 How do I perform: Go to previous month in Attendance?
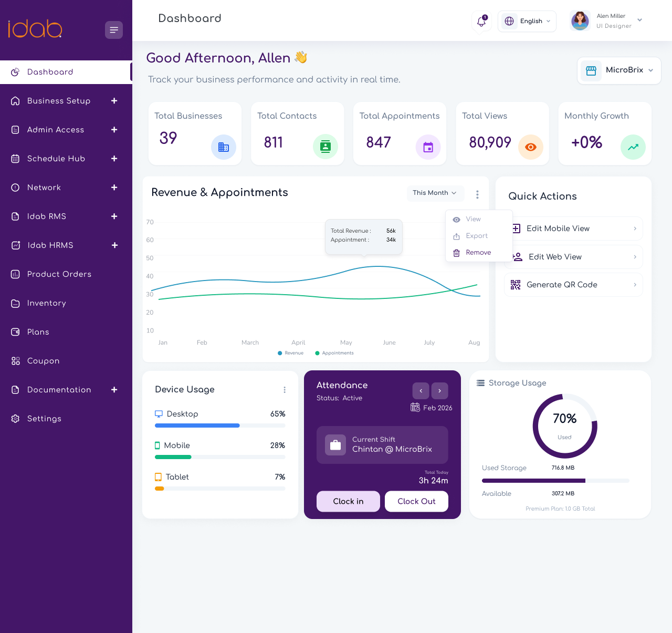(x=421, y=391)
